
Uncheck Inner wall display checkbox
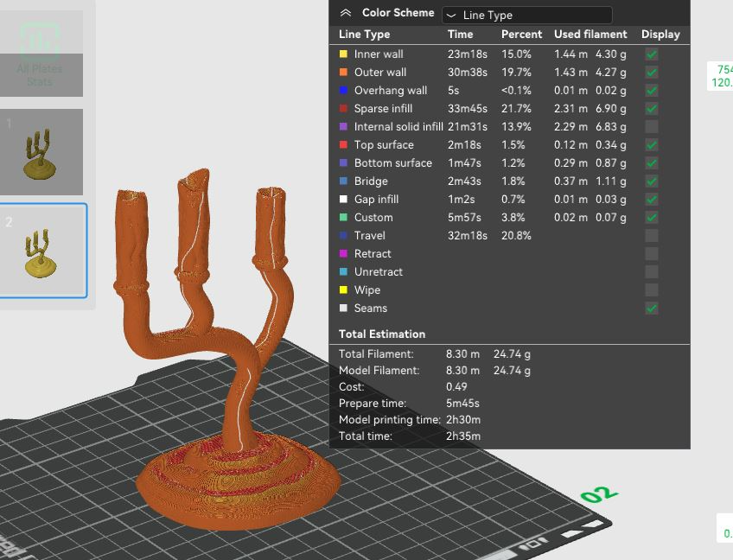[652, 54]
